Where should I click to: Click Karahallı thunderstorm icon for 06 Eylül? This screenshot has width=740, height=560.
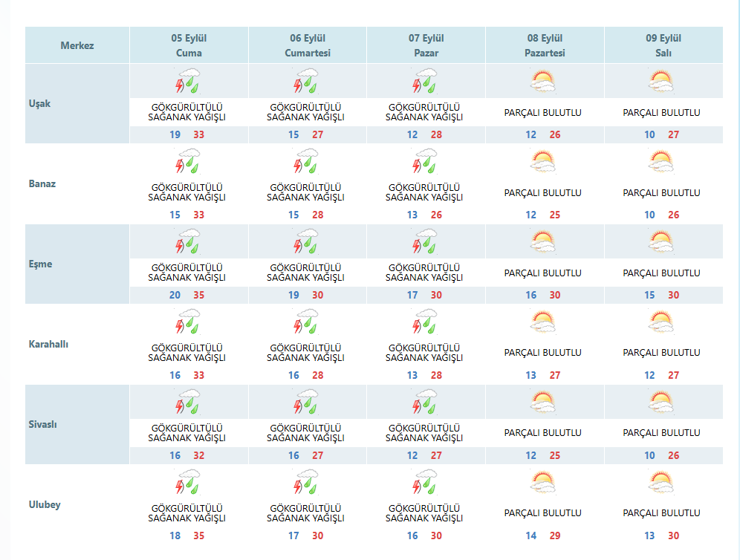(306, 322)
